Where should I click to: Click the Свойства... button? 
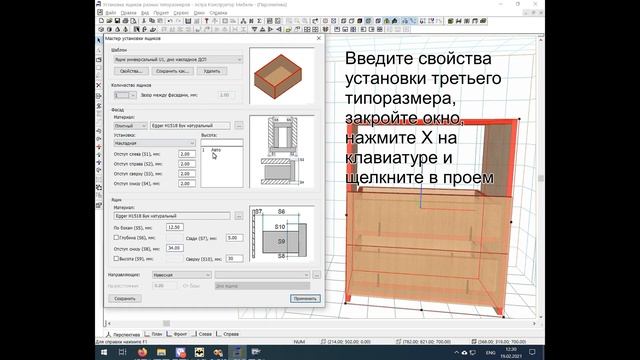click(131, 71)
